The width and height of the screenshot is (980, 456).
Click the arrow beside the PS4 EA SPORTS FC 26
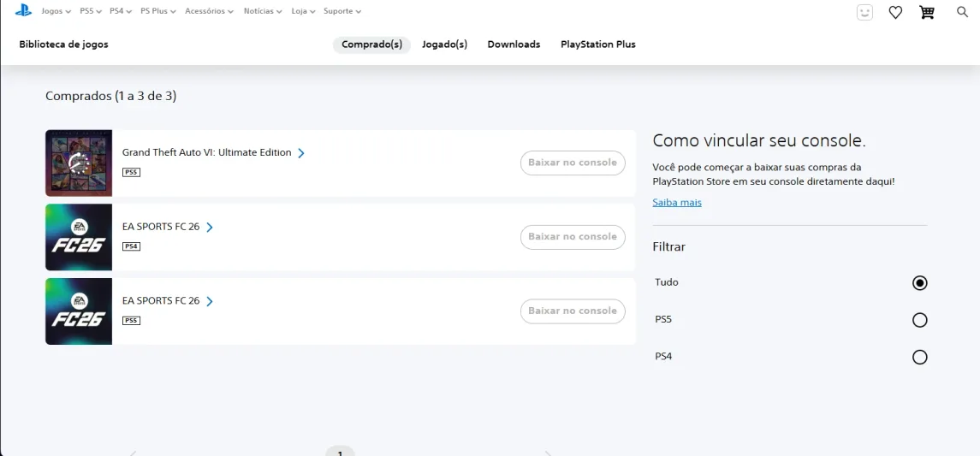(210, 228)
